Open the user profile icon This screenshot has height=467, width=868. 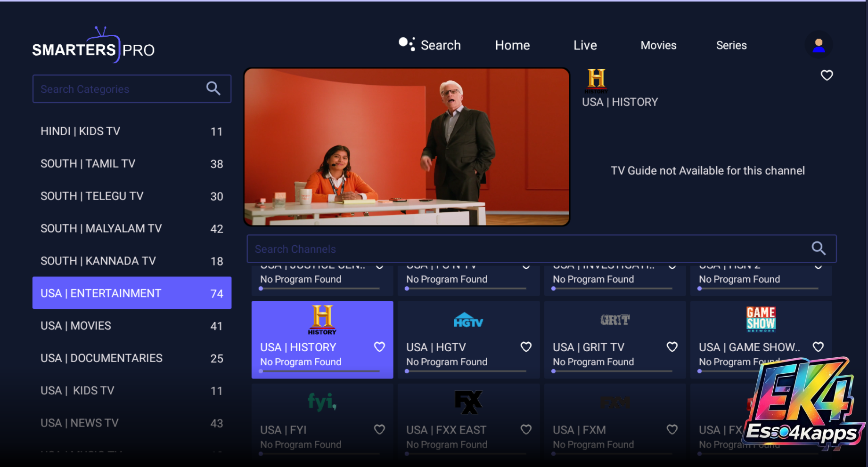[819, 45]
